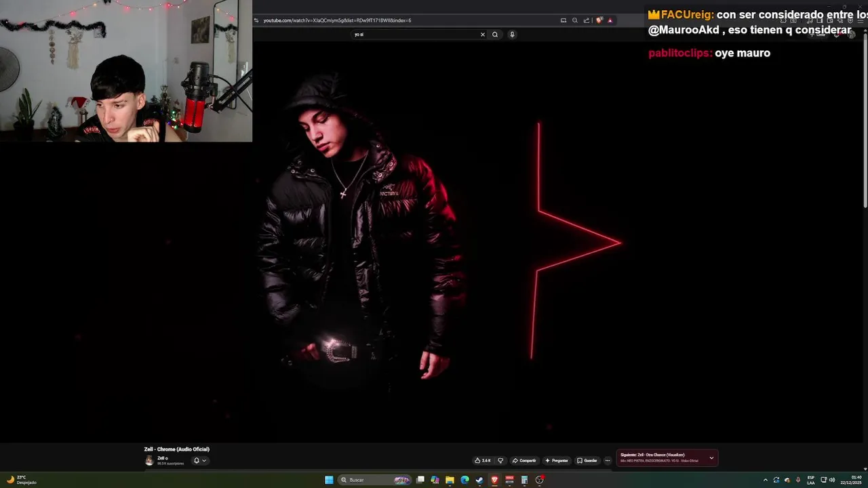868x488 pixels.
Task: Like the video with 2,6 K likes
Action: click(482, 460)
